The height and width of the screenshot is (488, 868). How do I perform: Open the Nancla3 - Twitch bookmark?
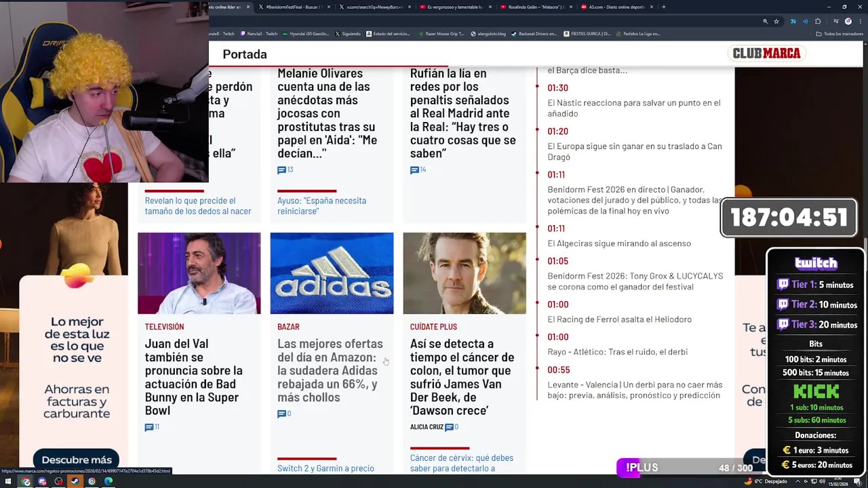coord(259,33)
